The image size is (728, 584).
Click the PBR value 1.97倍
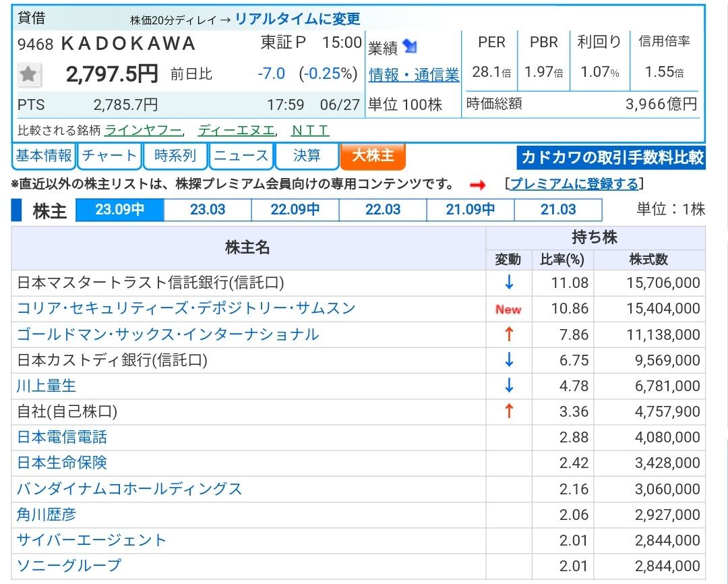544,72
